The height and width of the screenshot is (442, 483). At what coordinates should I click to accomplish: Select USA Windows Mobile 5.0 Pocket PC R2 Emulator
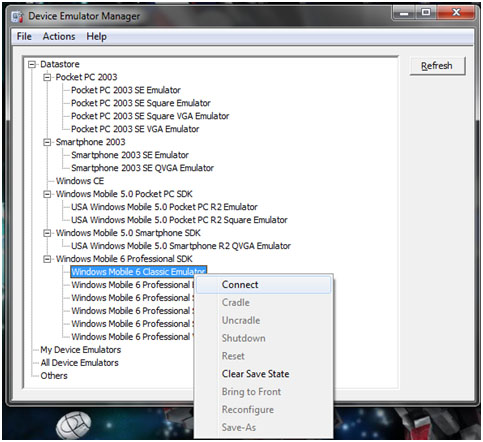(164, 207)
